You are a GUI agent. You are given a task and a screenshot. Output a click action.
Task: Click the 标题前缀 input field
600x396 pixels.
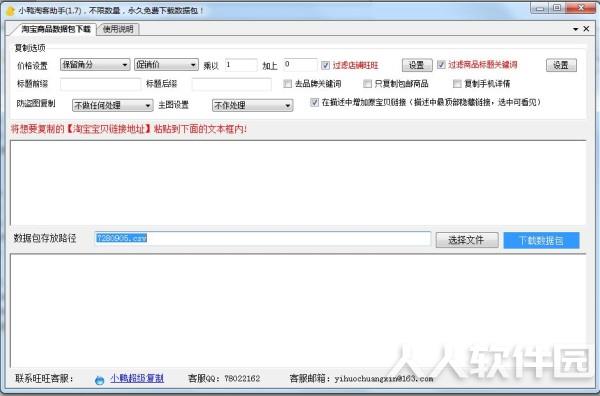100,84
